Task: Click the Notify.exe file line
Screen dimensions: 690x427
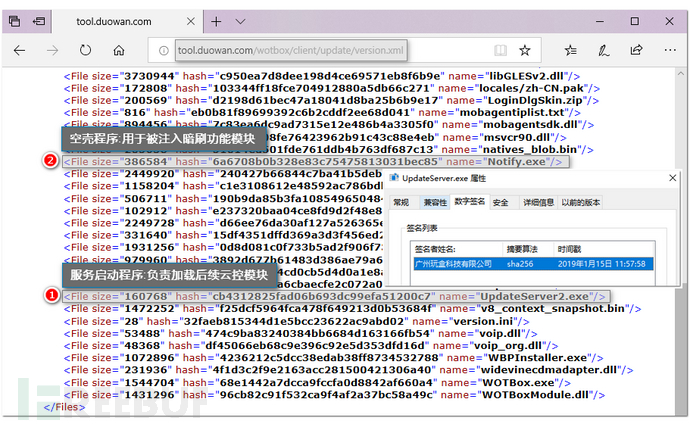Action: coord(316,162)
